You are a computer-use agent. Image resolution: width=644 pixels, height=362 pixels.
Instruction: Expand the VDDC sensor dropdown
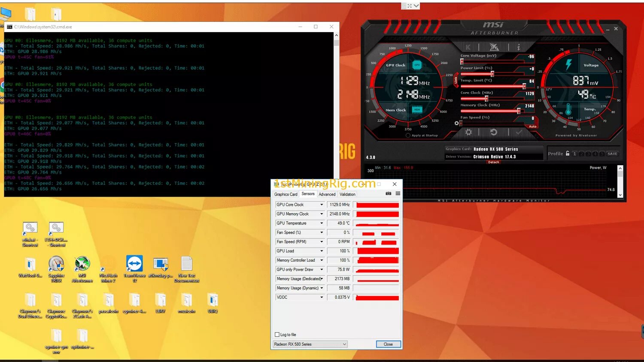click(322, 297)
